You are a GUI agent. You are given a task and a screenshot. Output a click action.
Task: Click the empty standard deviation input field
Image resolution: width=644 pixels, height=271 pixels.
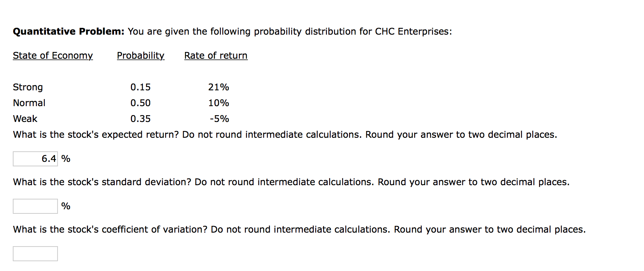[35, 206]
